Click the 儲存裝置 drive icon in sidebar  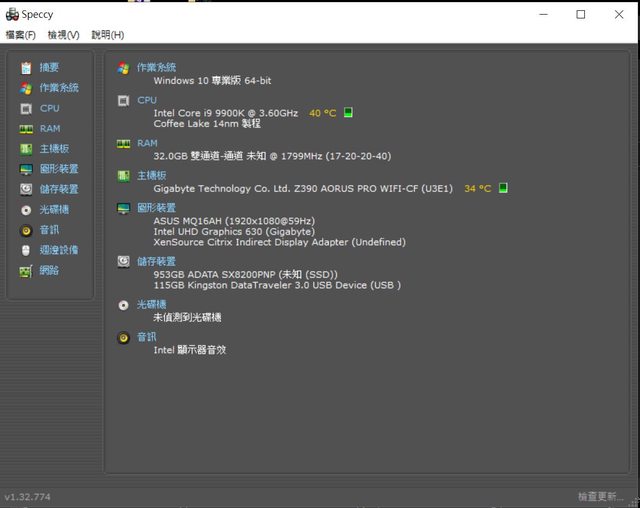tap(26, 189)
